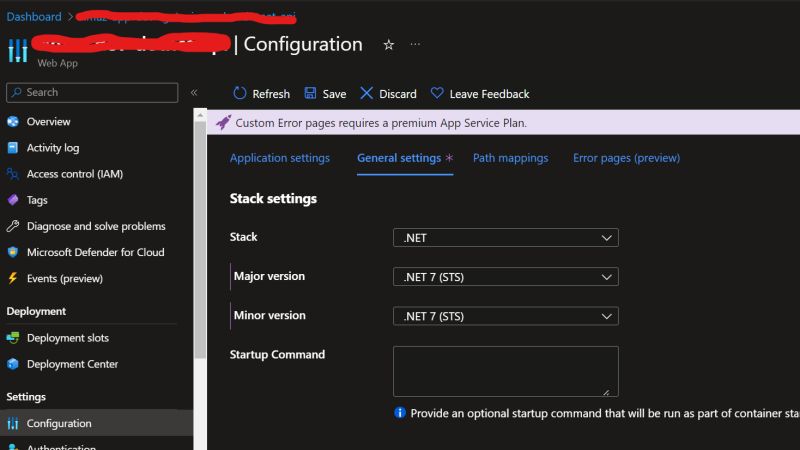Open the Stack dropdown showing .NET
The image size is (800, 450).
click(506, 238)
